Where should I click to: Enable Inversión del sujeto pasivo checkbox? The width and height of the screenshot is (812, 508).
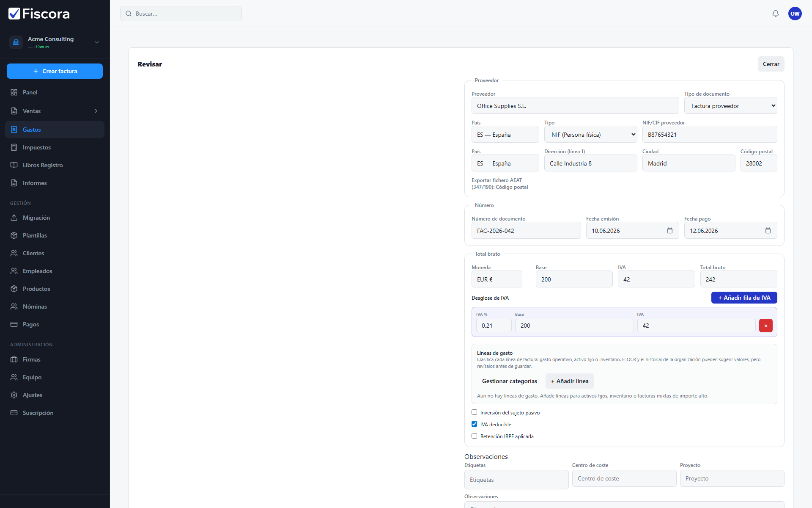coord(474,412)
